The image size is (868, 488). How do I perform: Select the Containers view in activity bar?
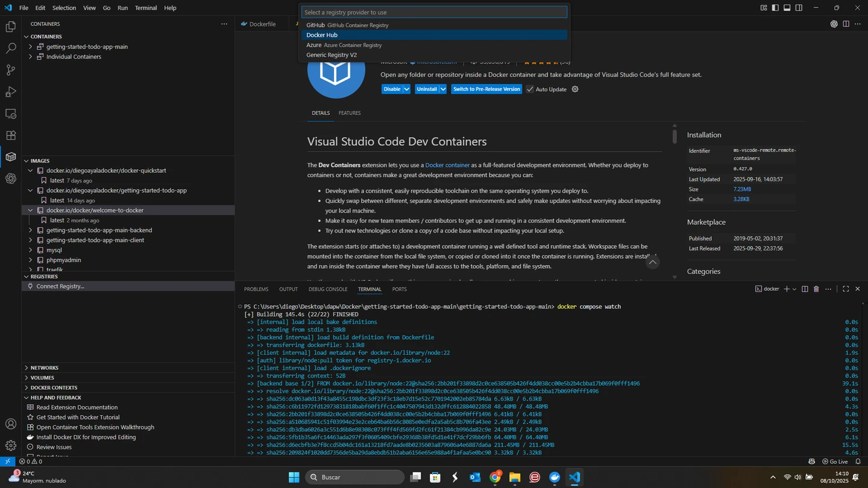10,157
